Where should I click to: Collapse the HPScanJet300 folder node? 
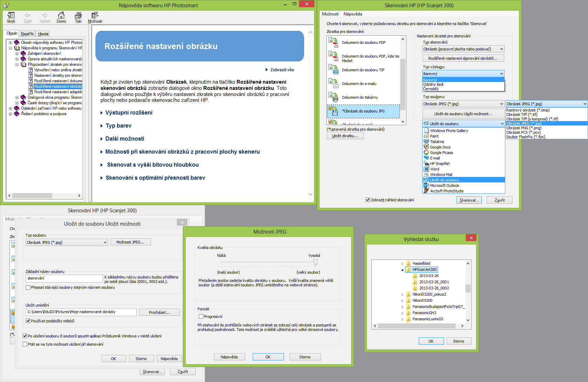pyautogui.click(x=403, y=270)
